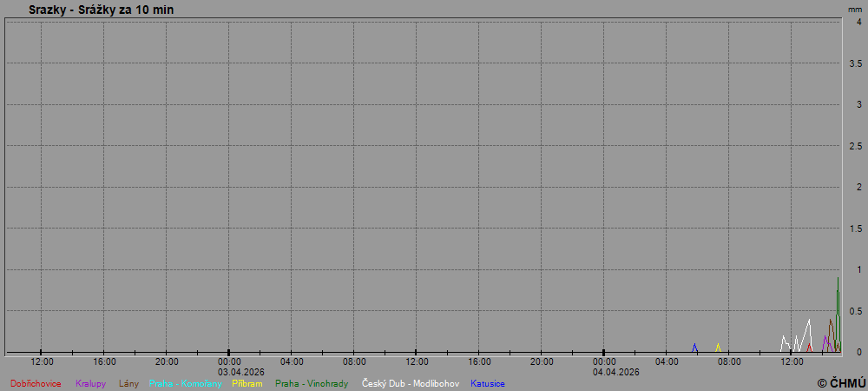Click the 03.04.2026 date label
The height and width of the screenshot is (391, 868).
click(x=241, y=372)
